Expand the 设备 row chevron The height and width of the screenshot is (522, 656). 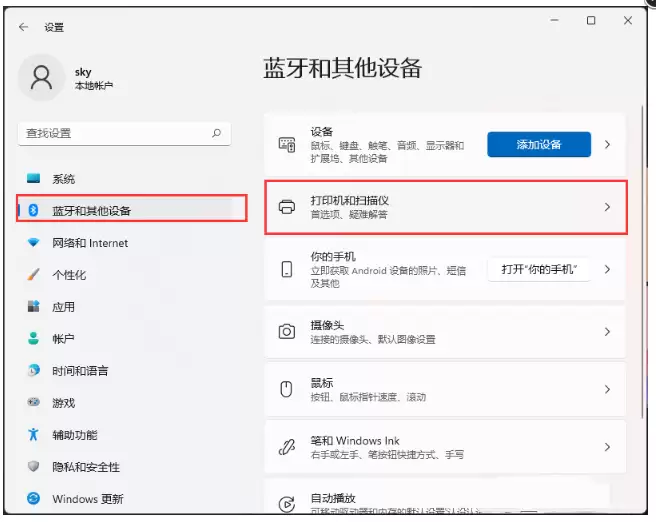click(x=607, y=145)
